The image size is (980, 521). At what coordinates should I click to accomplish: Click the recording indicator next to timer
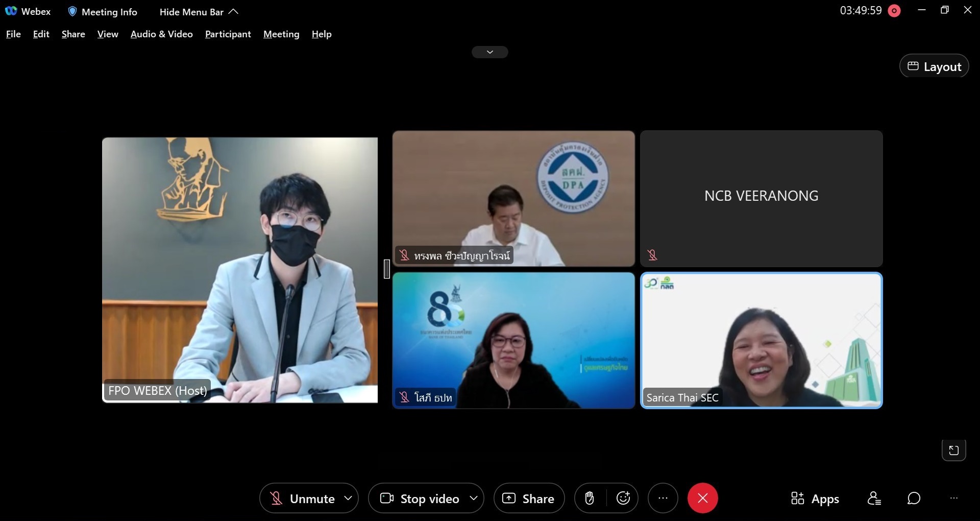[x=894, y=11]
